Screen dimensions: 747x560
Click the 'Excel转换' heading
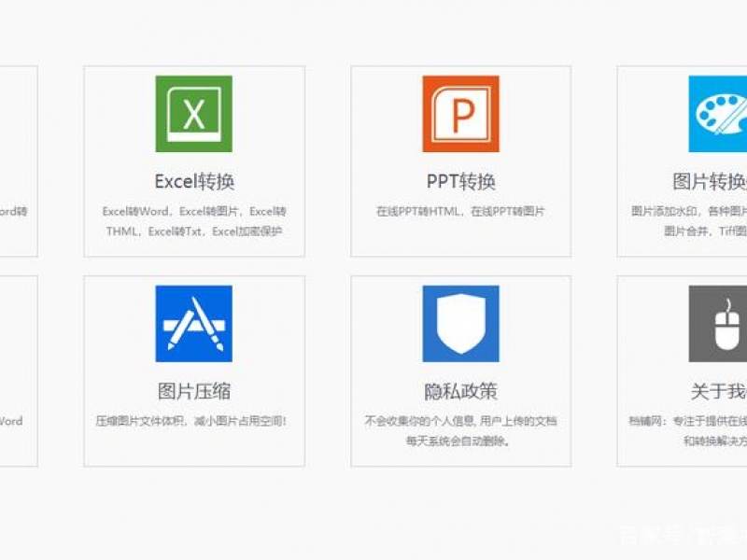click(x=194, y=181)
